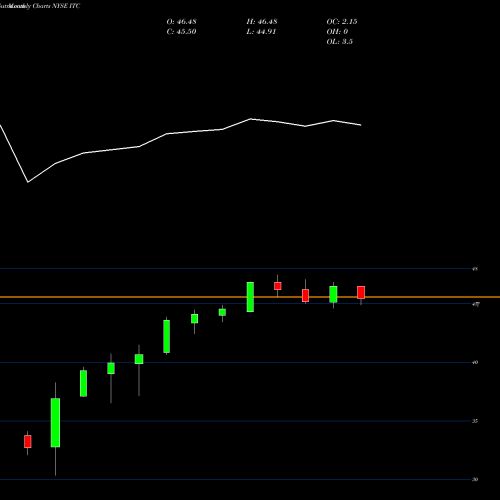Click the "Charts NYSE ITC" chart title
Viewport: 500px width, 500px height.
[56, 6]
